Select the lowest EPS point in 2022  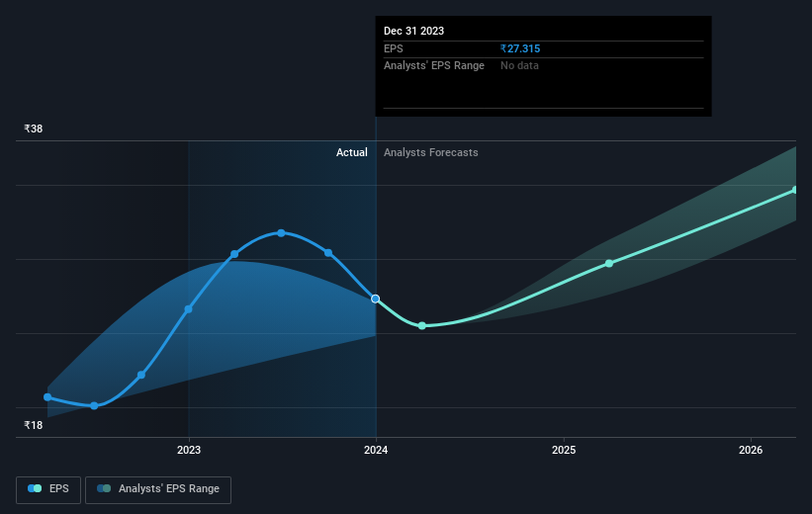pos(94,406)
